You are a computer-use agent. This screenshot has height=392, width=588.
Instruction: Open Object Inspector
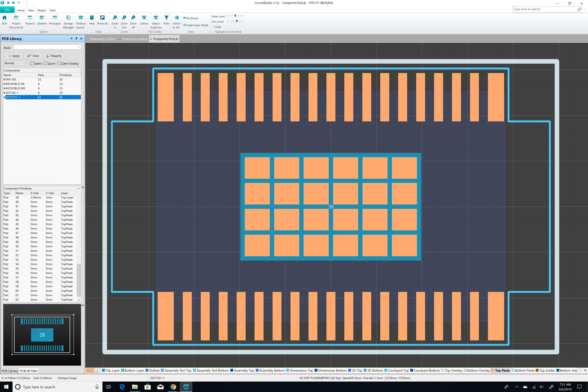[x=156, y=22]
